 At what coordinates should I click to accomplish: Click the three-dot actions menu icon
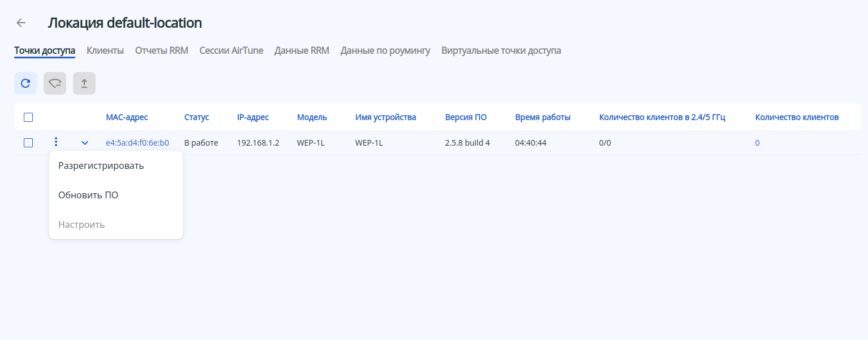pos(55,142)
